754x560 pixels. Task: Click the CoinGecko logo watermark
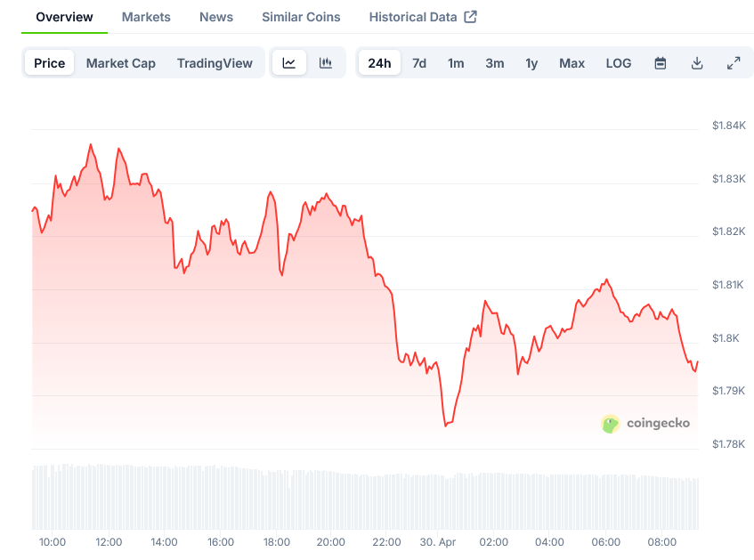(x=646, y=424)
